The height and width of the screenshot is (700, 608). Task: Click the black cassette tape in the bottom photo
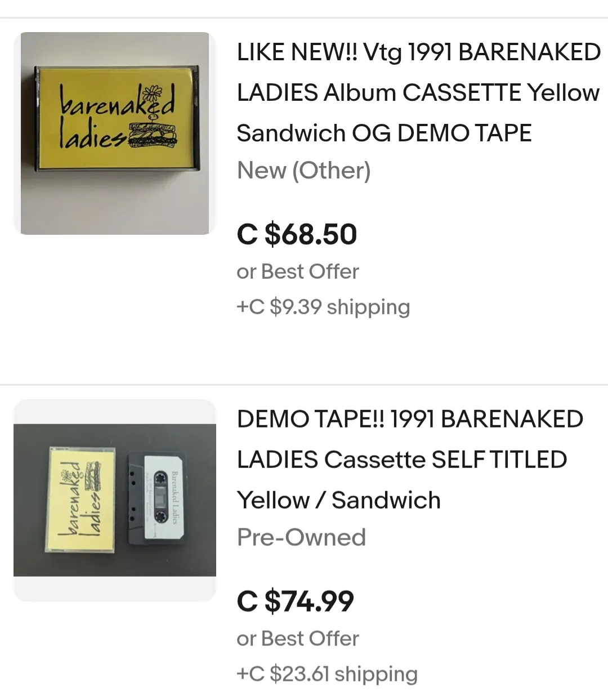pyautogui.click(x=155, y=498)
